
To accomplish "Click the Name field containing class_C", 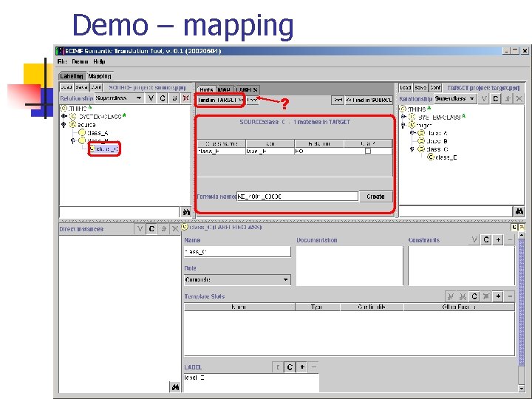I will [237, 252].
